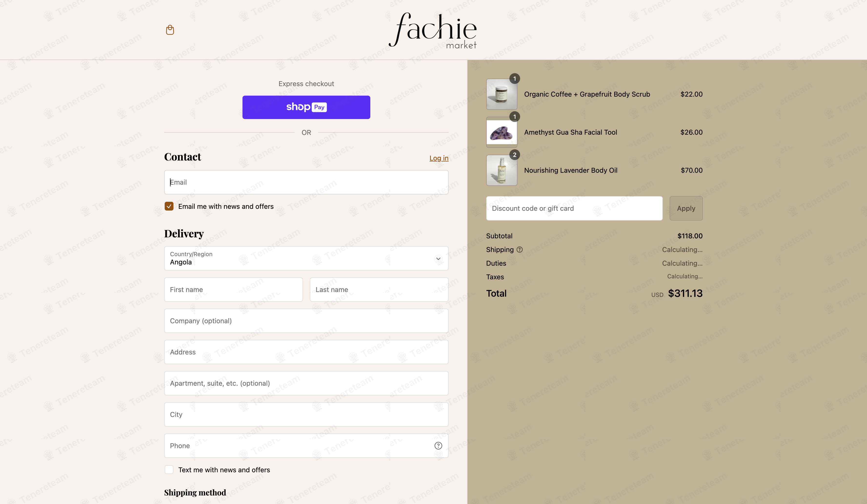867x504 pixels.
Task: Click the City field
Action: tap(306, 414)
